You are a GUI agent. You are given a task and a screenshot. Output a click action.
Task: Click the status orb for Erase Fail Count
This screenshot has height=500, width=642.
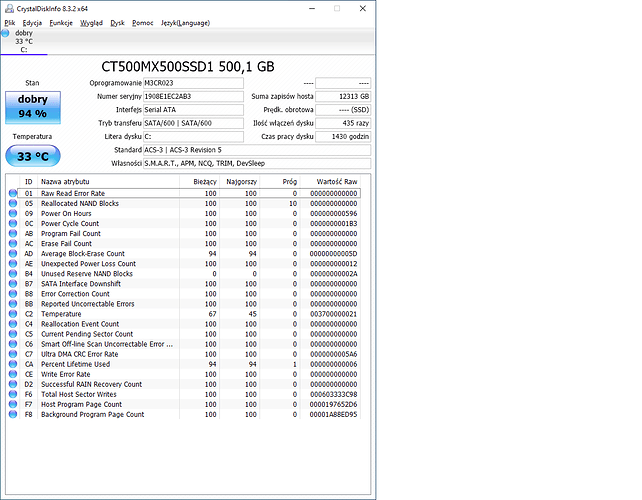[x=13, y=243]
